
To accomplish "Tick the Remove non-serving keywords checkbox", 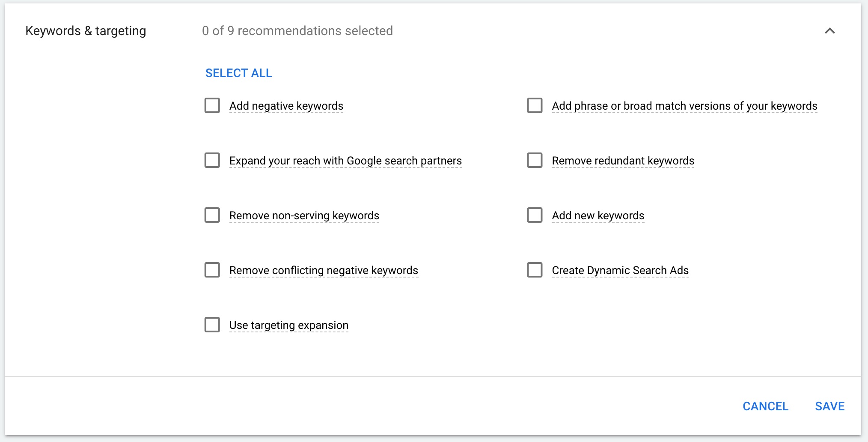I will pos(212,215).
